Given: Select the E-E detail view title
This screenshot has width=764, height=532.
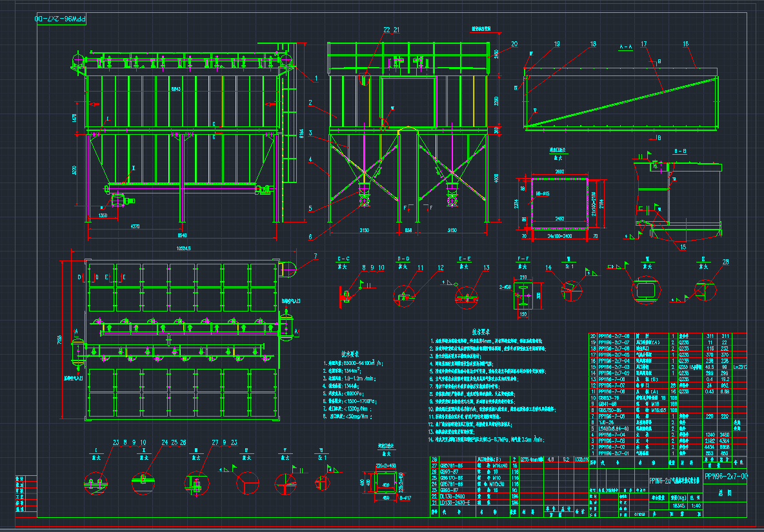Looking at the screenshot, I should point(465,259).
